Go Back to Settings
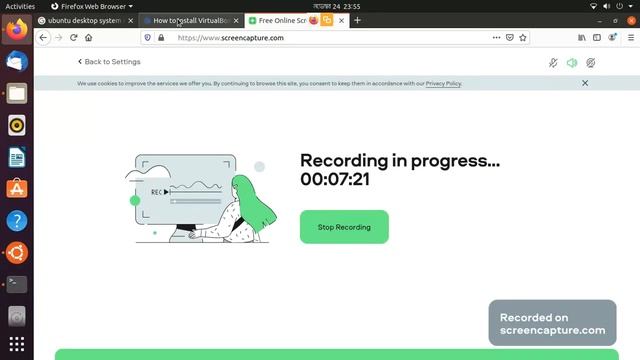 pos(109,62)
